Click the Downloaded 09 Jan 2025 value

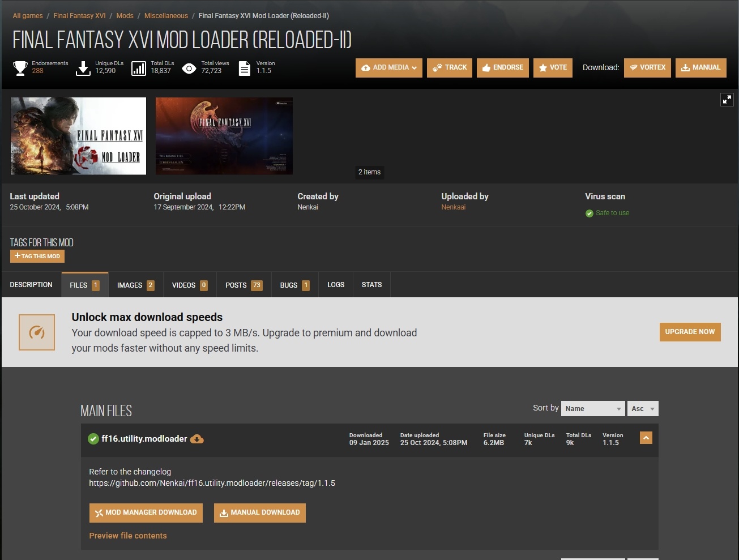click(x=369, y=443)
